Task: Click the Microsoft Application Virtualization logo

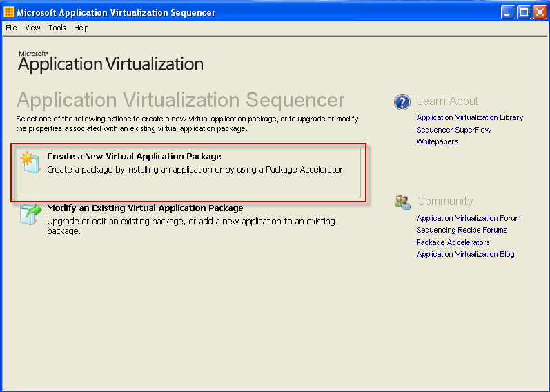Action: (x=111, y=61)
